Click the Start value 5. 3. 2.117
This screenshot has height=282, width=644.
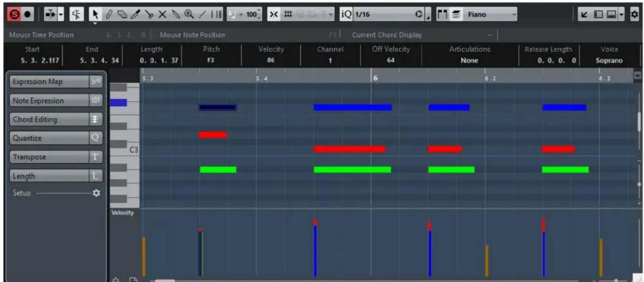pyautogui.click(x=39, y=60)
